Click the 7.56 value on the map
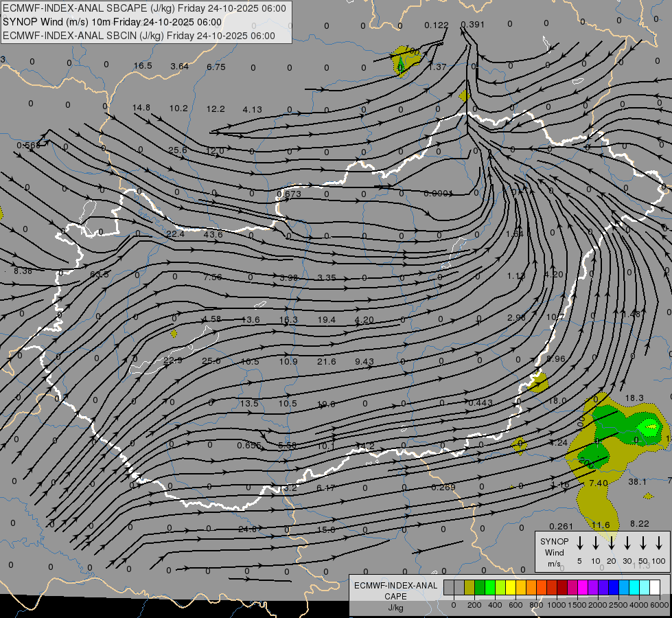672x618 pixels. click(213, 277)
